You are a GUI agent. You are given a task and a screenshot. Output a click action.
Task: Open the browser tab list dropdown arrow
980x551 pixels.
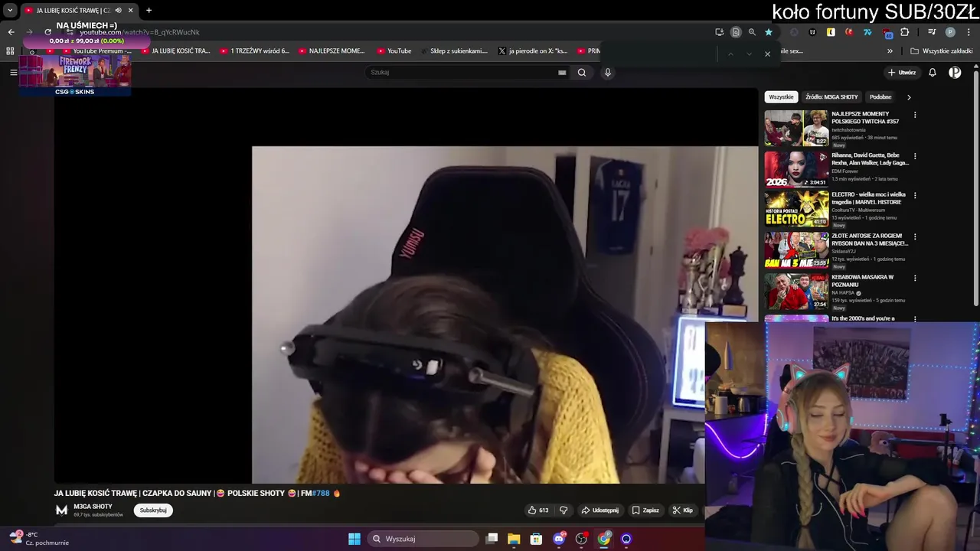10,10
